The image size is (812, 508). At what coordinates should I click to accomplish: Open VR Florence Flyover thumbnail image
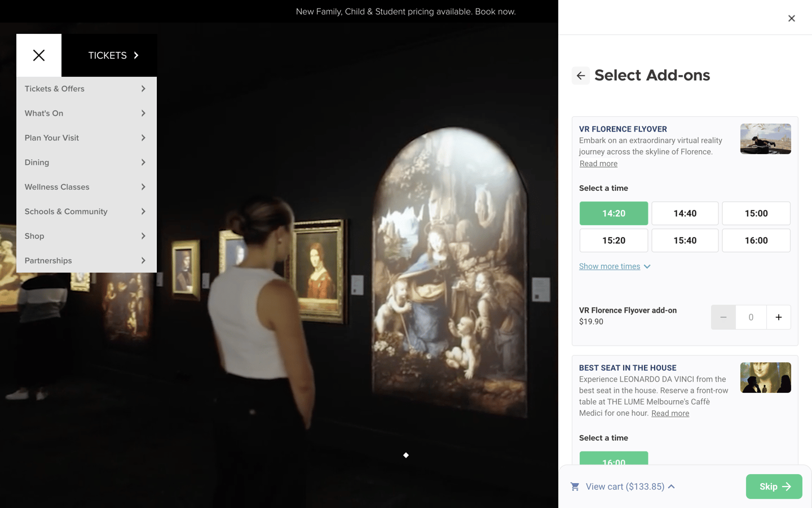tap(765, 139)
